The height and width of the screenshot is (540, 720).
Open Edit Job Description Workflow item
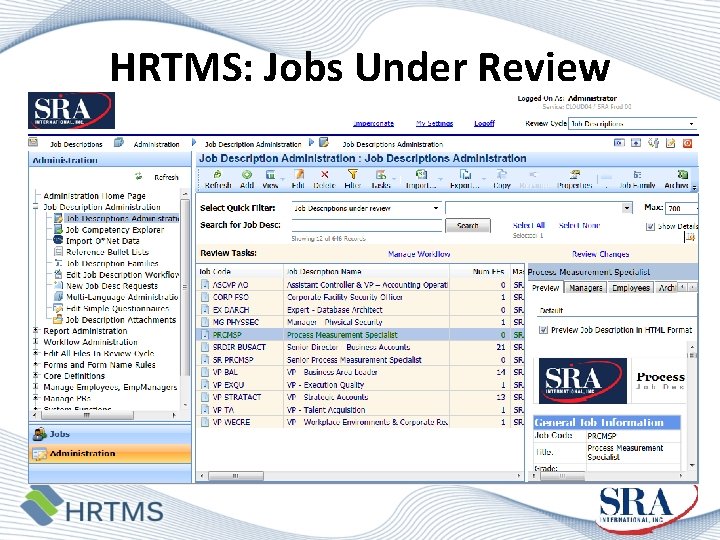(122, 275)
